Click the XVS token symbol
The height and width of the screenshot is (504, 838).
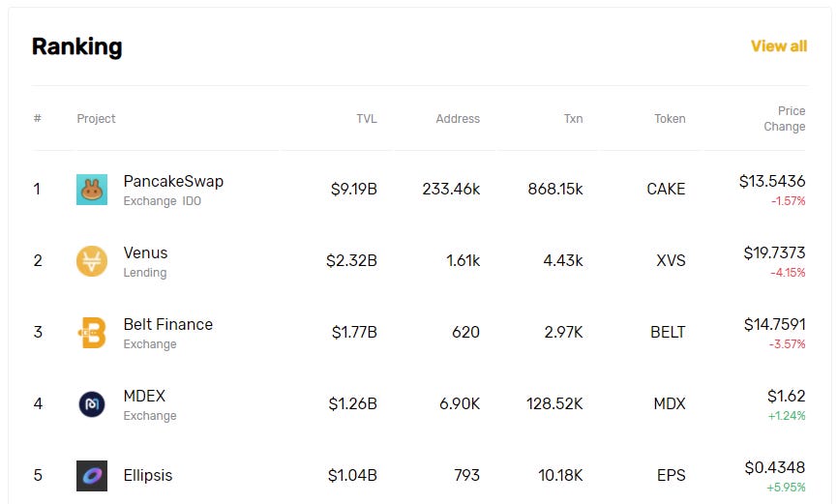coord(671,261)
